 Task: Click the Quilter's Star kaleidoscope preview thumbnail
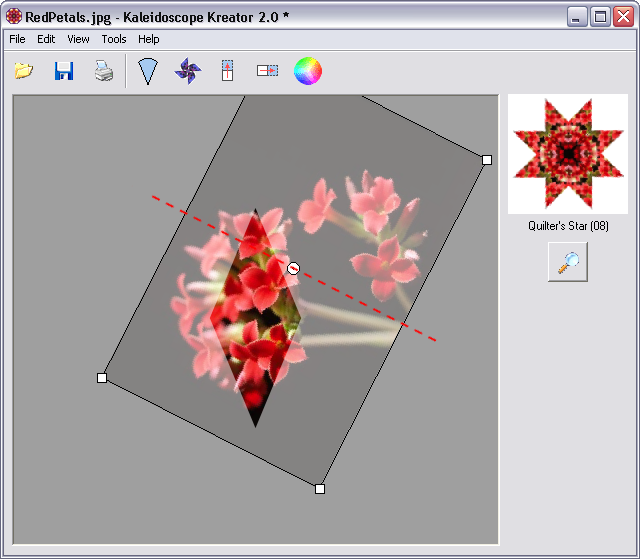point(568,154)
